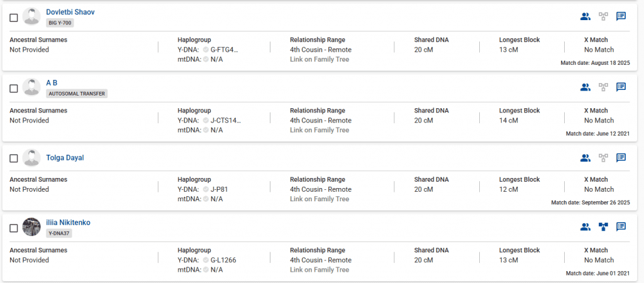
Task: Show in-common-with matches for iliia Nikitenko
Action: coord(586,227)
